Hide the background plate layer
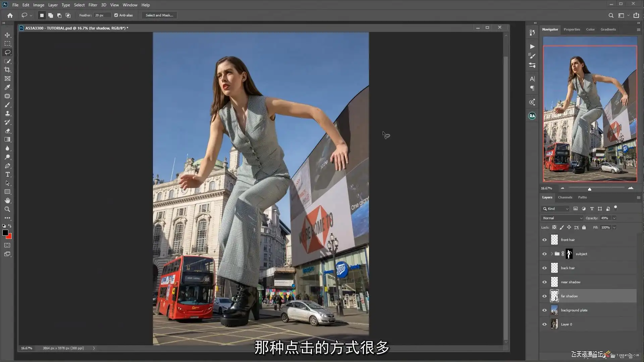The image size is (644, 362). pyautogui.click(x=544, y=310)
